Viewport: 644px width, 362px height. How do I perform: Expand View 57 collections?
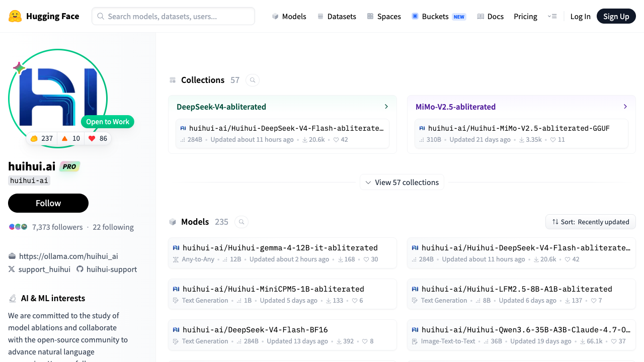402,183
